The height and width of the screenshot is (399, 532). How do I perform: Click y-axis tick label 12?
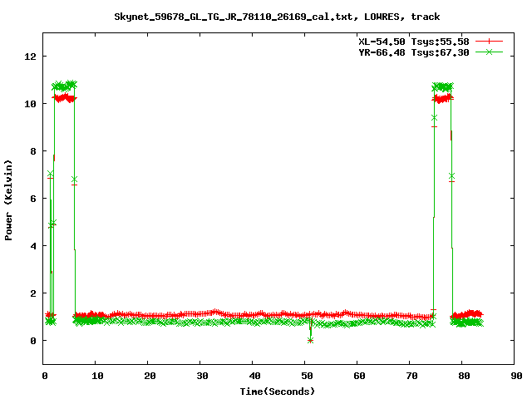(x=30, y=57)
